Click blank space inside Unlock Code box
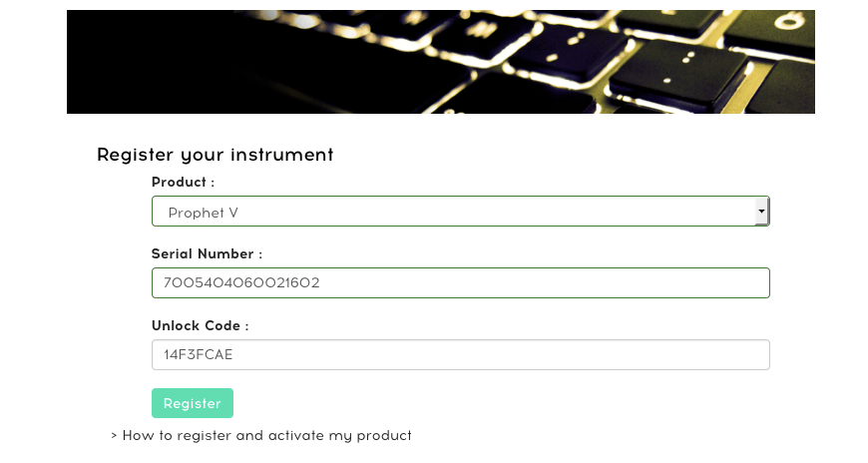This screenshot has height=463, width=868. (498, 354)
